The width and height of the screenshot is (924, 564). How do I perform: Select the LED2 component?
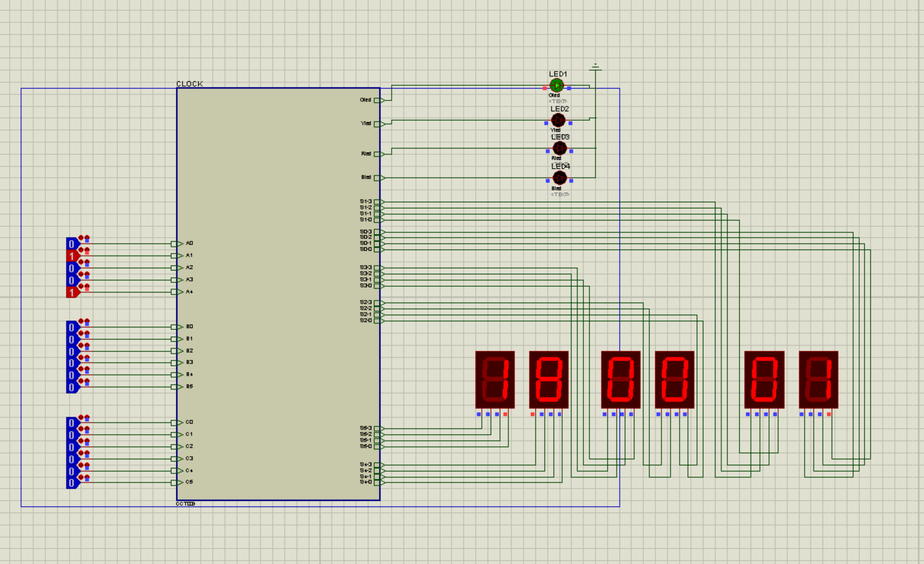point(558,120)
